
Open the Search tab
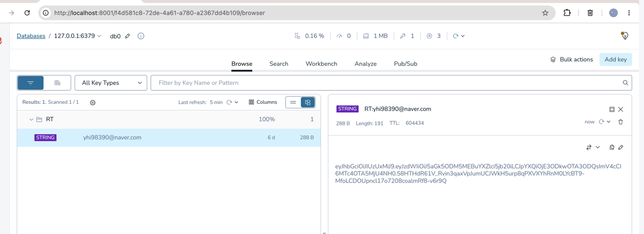[x=279, y=64]
